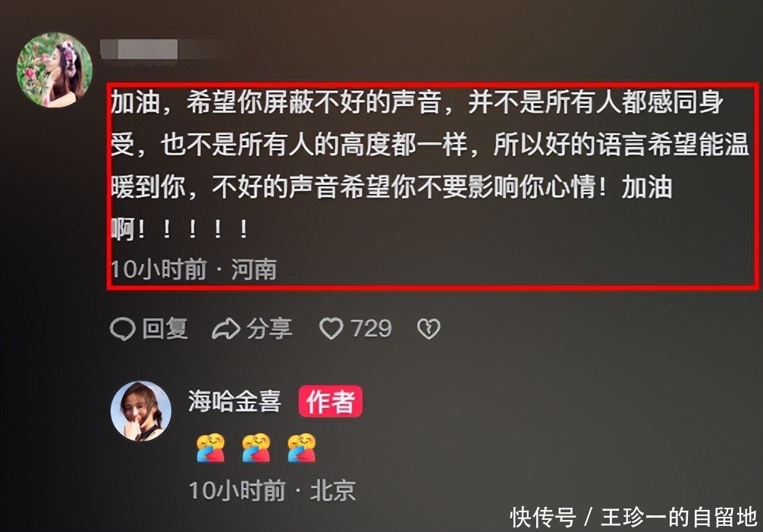Click the 729 like count
The image size is (763, 532).
372,329
